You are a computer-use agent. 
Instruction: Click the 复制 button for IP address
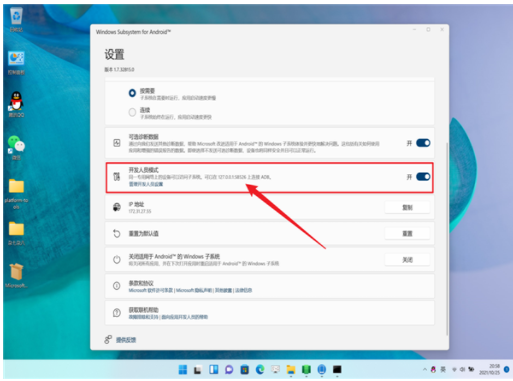[407, 207]
